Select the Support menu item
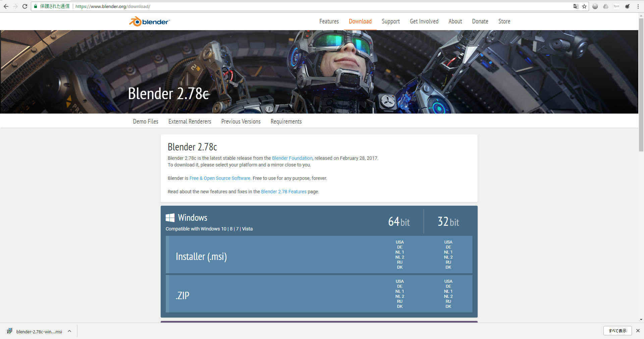Image resolution: width=644 pixels, height=339 pixels. 390,21
